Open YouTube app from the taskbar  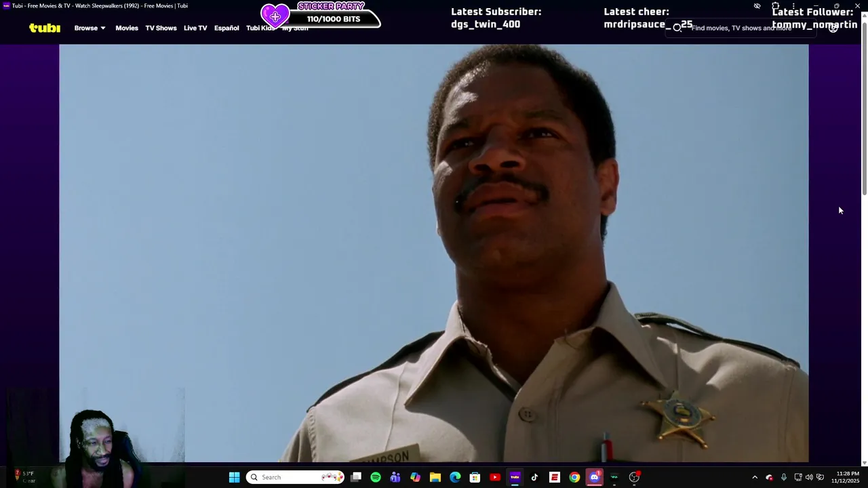click(495, 477)
